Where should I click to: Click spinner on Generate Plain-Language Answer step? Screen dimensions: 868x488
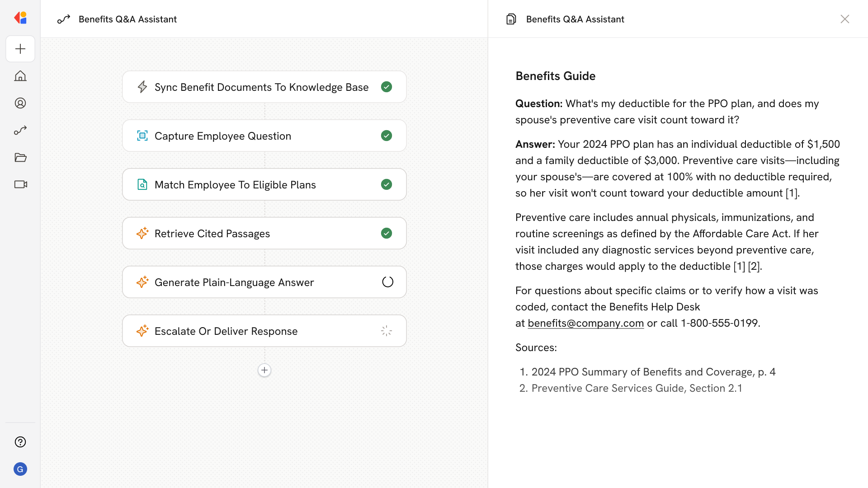[387, 282]
